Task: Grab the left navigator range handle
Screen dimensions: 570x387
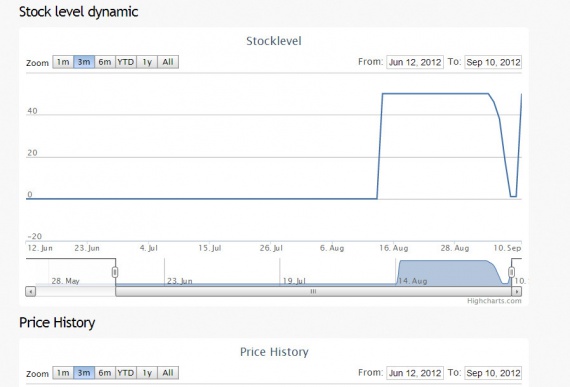Action: tap(115, 272)
